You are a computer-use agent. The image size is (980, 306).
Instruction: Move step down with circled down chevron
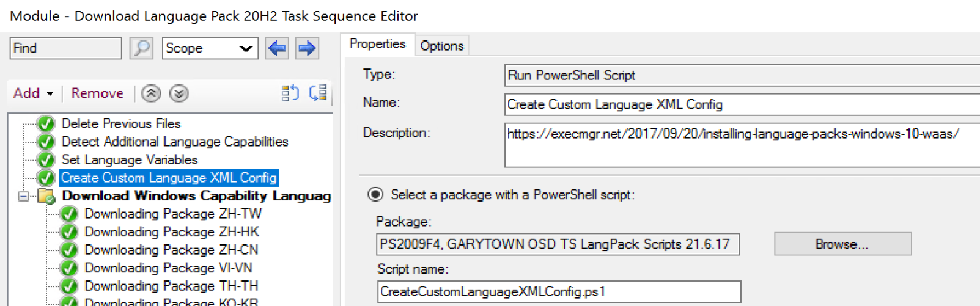coord(179,93)
